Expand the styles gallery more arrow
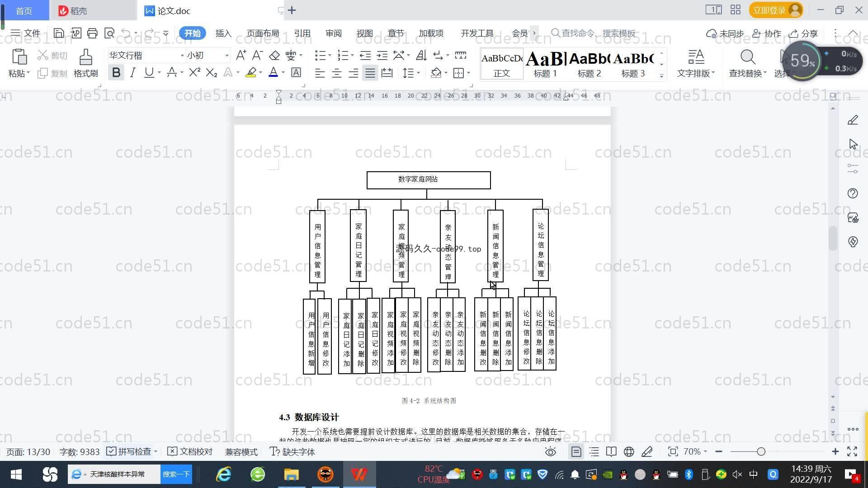 661,76
